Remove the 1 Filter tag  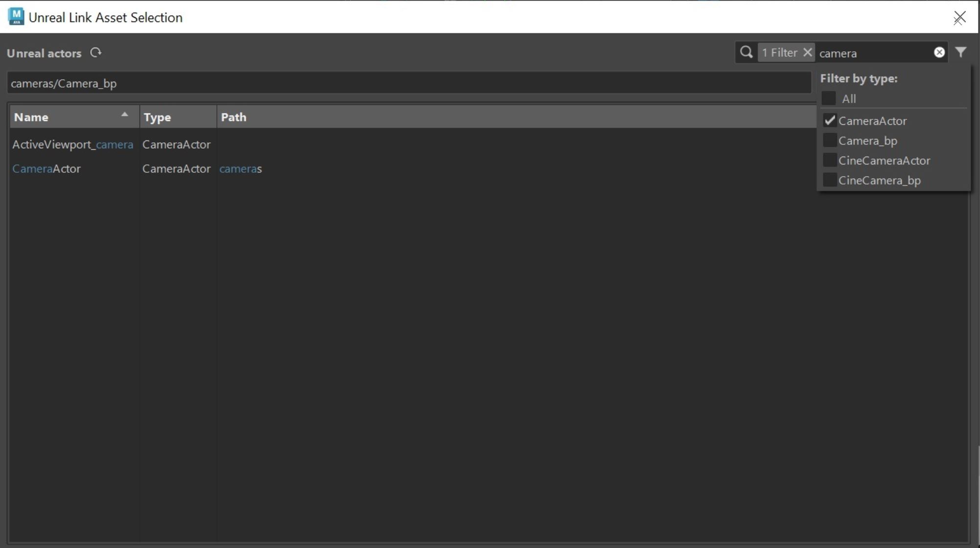click(808, 52)
